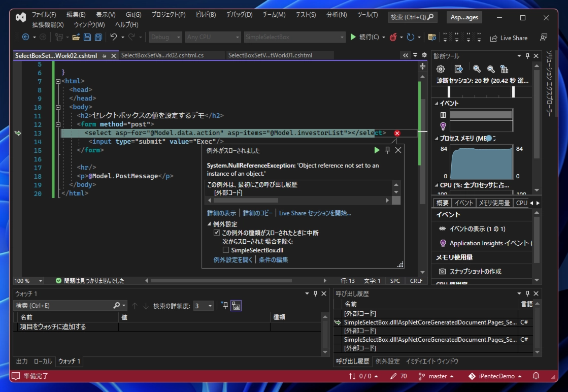The height and width of the screenshot is (392, 568).
Task: Click the 例外設定を開く link
Action: [x=233, y=259]
